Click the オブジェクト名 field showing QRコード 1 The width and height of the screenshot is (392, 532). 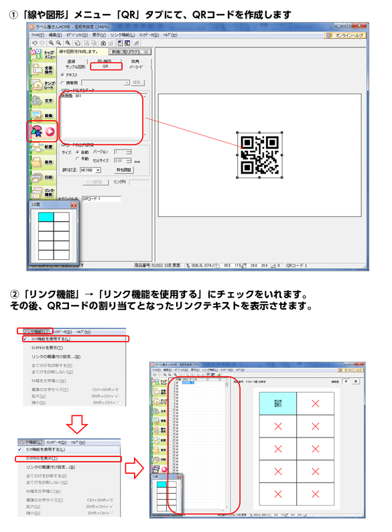click(x=101, y=199)
